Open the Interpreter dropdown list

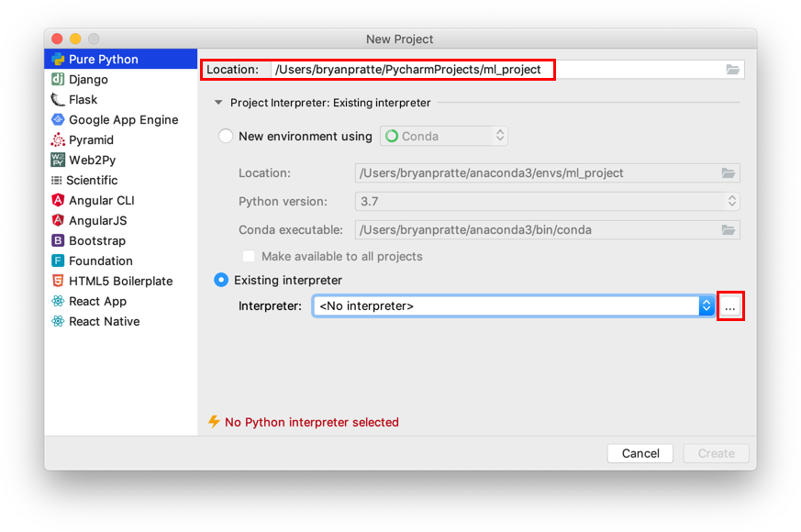(706, 306)
